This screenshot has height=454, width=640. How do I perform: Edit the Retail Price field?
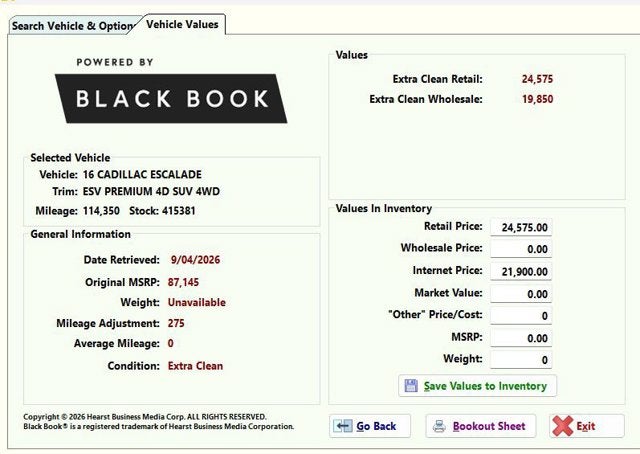click(521, 227)
